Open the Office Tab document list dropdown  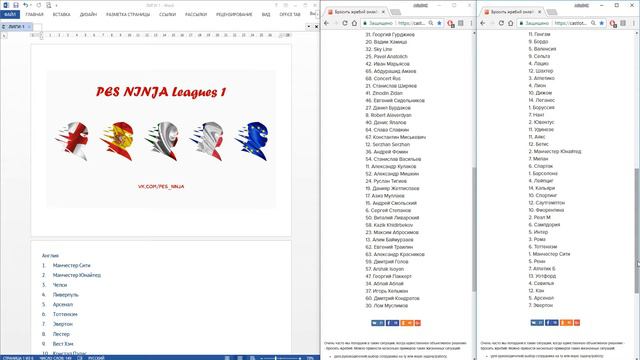click(309, 27)
